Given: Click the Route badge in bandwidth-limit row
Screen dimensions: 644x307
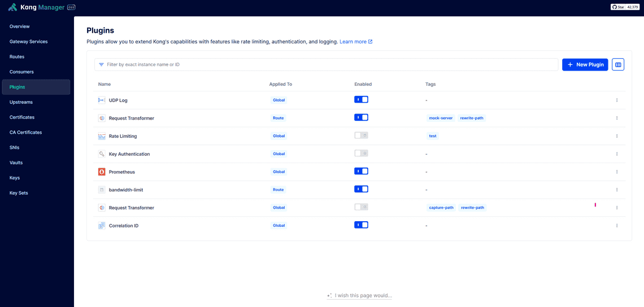Looking at the screenshot, I should 278,190.
